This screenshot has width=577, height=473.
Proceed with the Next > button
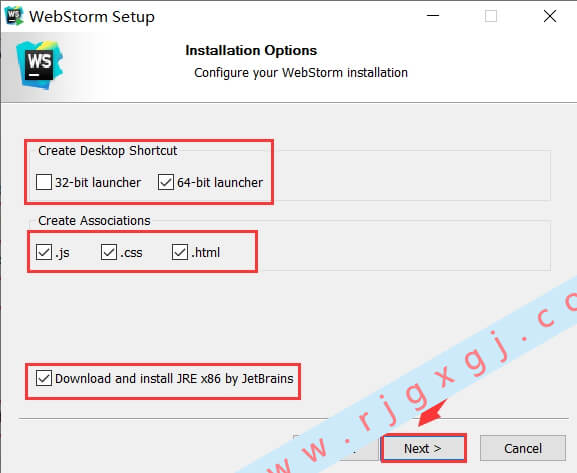(x=424, y=448)
